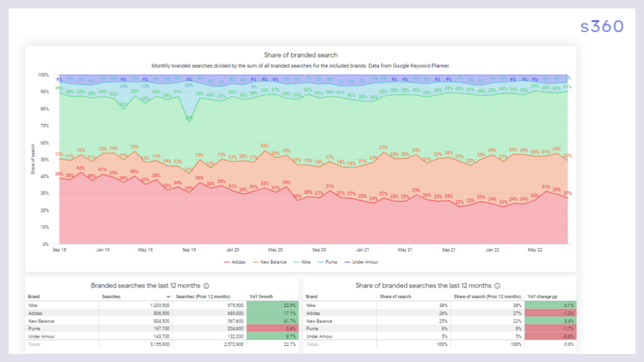Select Under Amour searches value 143,700
644x362 pixels.
161,337
